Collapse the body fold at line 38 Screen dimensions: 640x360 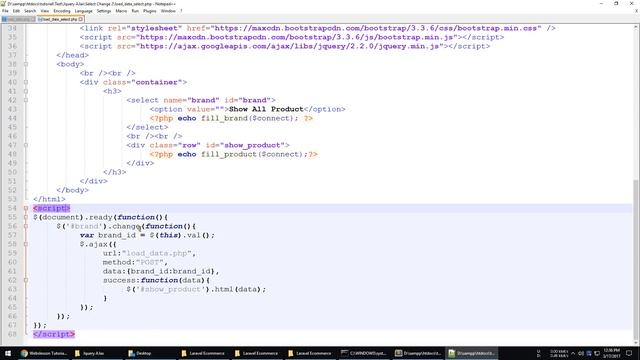tap(26, 64)
